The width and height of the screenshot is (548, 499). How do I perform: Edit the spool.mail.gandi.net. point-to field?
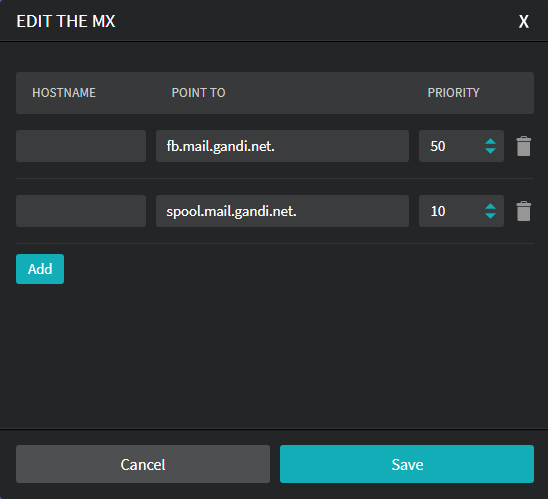pos(282,211)
